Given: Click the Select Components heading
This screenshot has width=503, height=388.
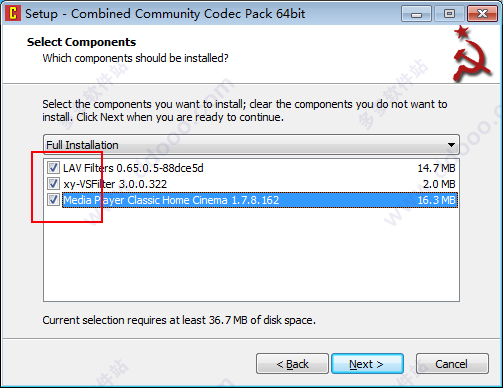Looking at the screenshot, I should [x=81, y=42].
